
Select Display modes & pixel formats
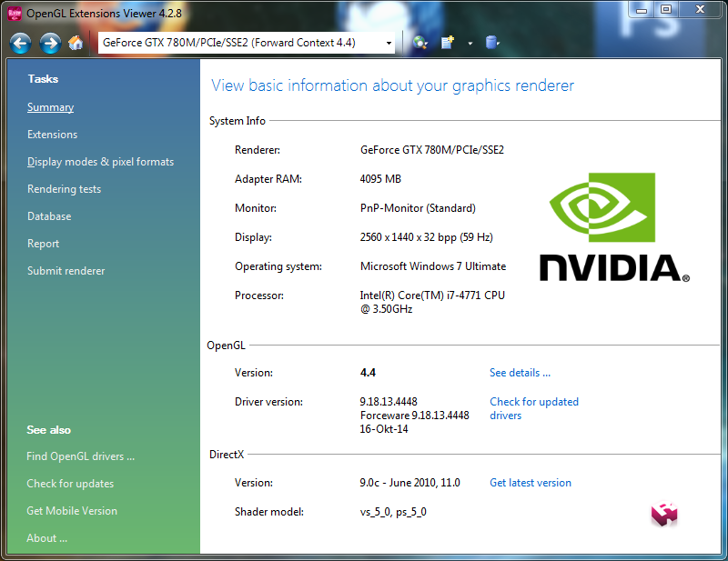tap(100, 162)
